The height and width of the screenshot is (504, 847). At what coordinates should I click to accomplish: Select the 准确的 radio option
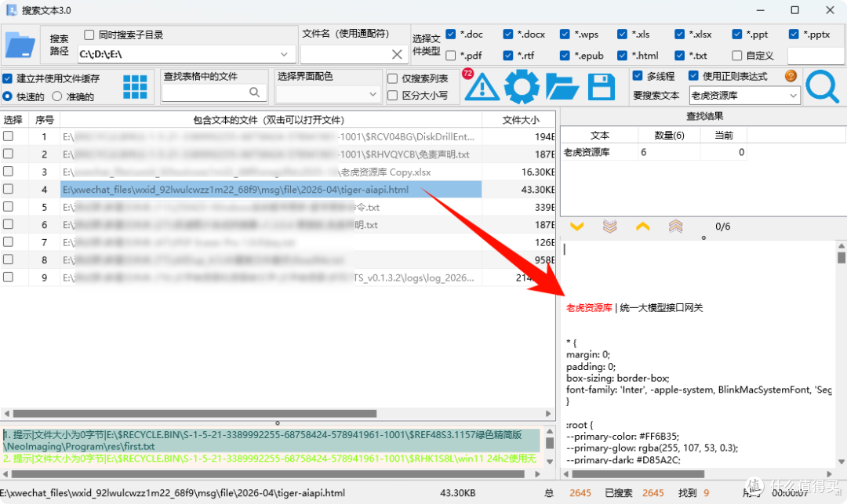[56, 96]
